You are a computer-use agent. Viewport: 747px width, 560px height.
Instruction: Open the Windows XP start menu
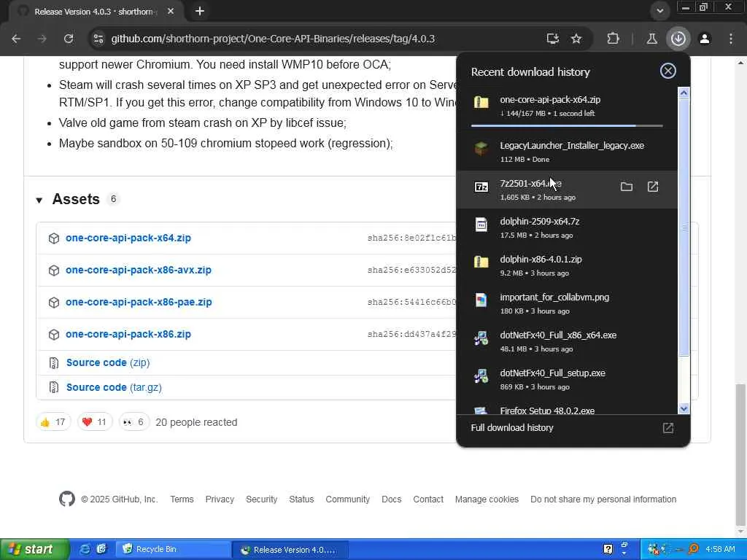tap(35, 550)
